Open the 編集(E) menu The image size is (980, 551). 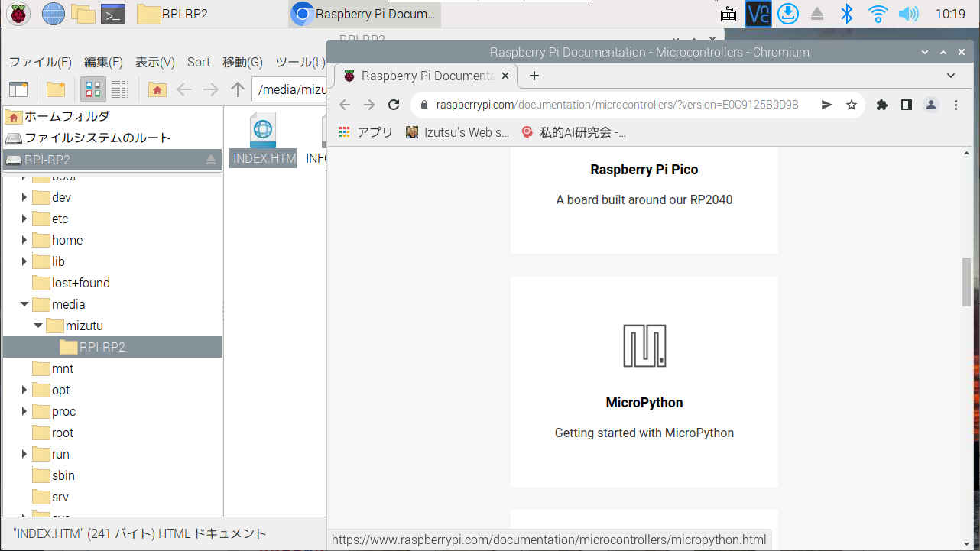103,62
